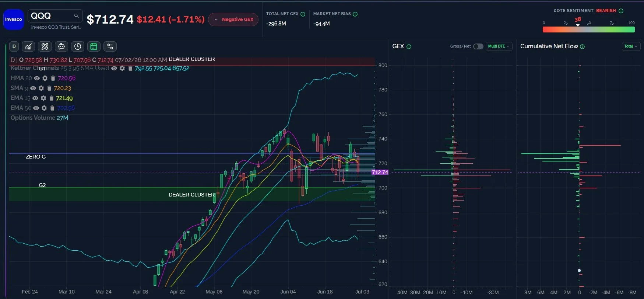The width and height of the screenshot is (644, 299).
Task: Click the ZERO G level label
Action: tap(36, 157)
